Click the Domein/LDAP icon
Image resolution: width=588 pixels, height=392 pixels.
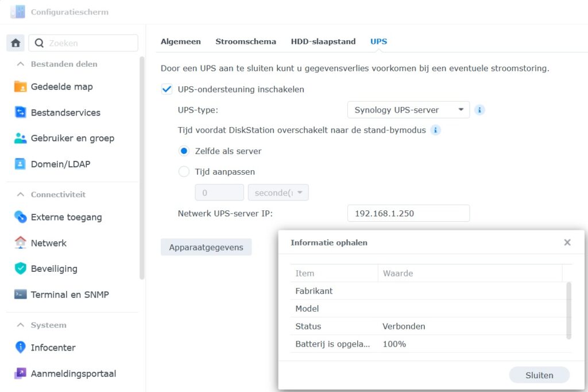[21, 164]
